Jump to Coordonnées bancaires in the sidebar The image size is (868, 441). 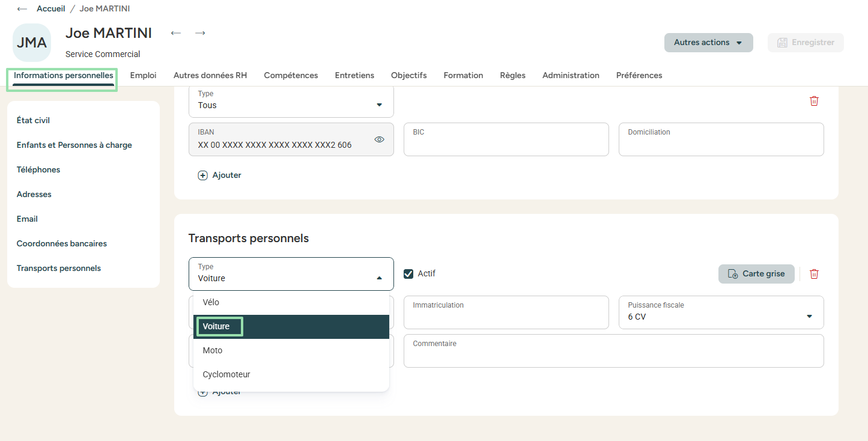click(x=62, y=244)
